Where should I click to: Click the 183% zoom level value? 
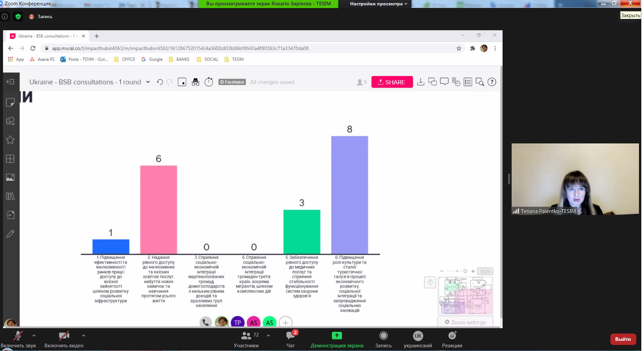tap(485, 271)
